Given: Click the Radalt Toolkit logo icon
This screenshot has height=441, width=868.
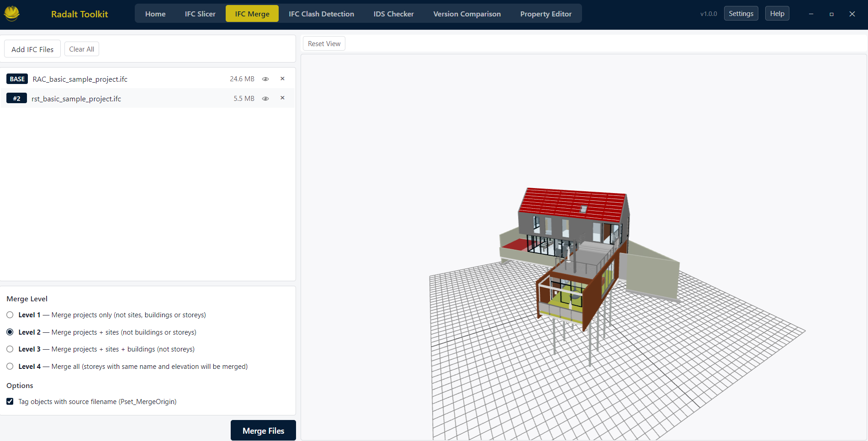Looking at the screenshot, I should 11,13.
